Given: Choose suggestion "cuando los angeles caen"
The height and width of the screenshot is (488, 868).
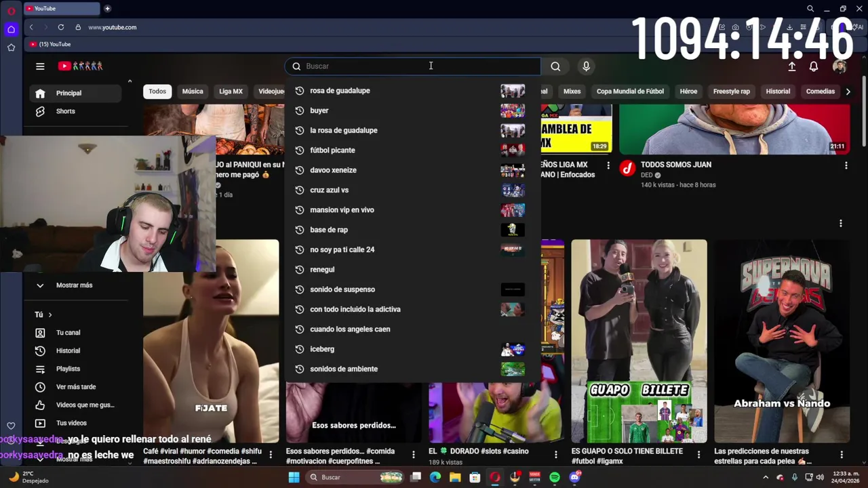Looking at the screenshot, I should pos(412,329).
